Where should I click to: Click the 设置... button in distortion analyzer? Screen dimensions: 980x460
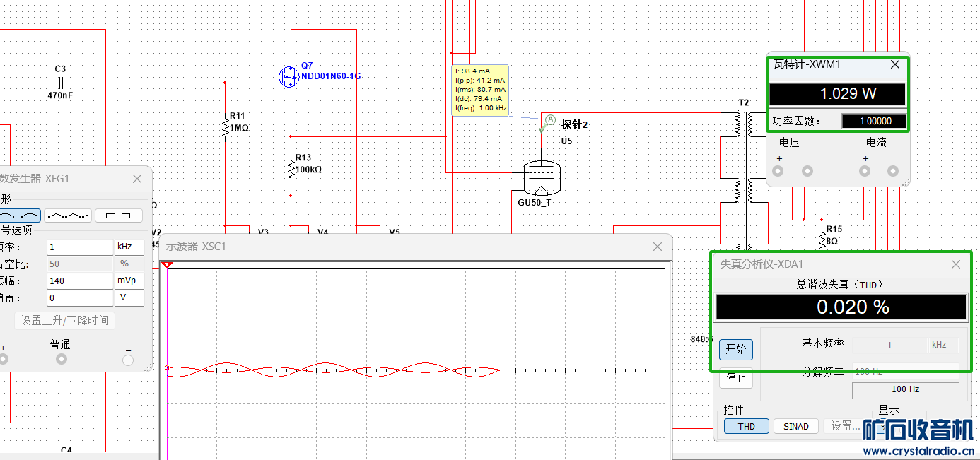point(846,426)
